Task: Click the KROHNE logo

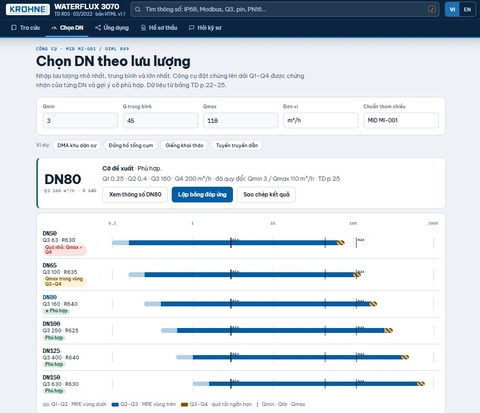Action: coord(28,9)
